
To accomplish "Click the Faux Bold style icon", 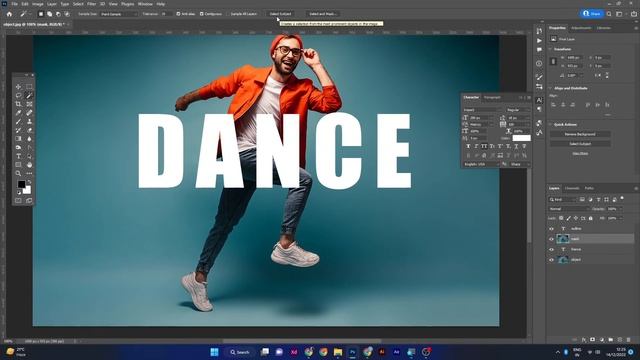I will pyautogui.click(x=468, y=146).
